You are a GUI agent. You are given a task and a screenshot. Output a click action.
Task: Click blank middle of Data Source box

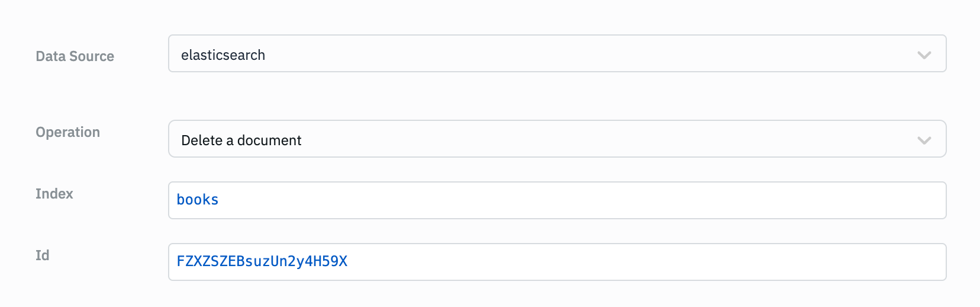click(x=556, y=54)
